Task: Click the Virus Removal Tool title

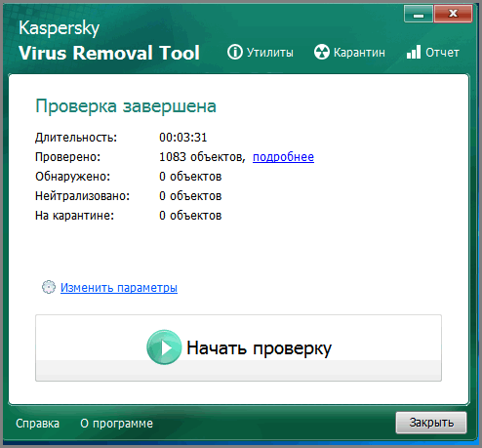Action: (109, 53)
